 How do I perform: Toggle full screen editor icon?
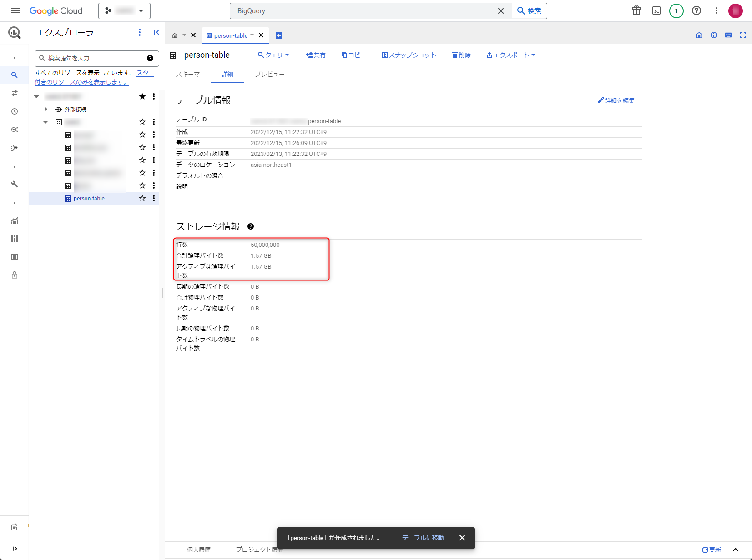tap(743, 35)
